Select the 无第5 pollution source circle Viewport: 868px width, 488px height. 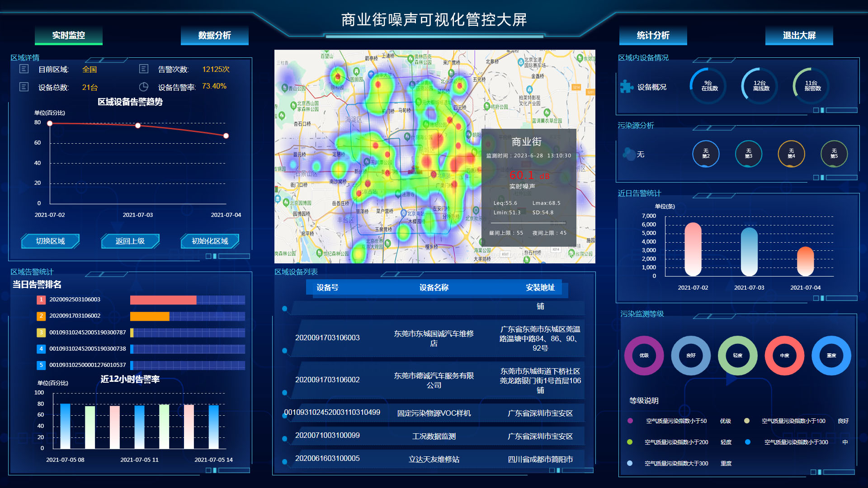834,154
